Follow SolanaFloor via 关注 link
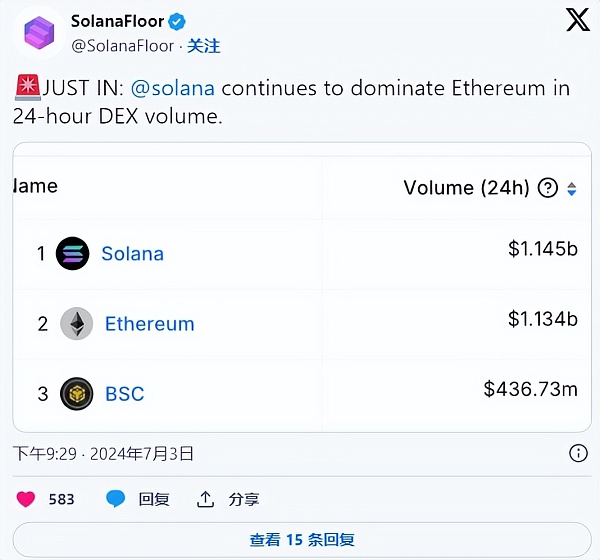The width and height of the screenshot is (600, 560). [x=204, y=46]
